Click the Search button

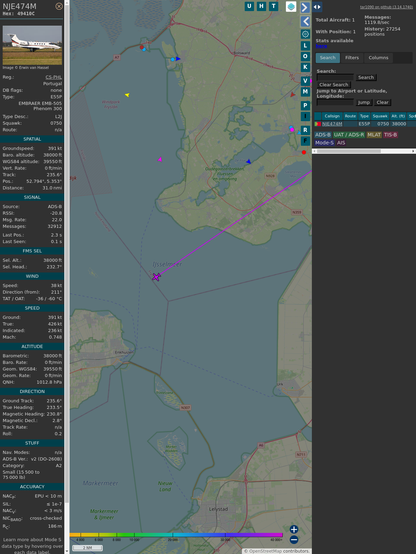366,77
